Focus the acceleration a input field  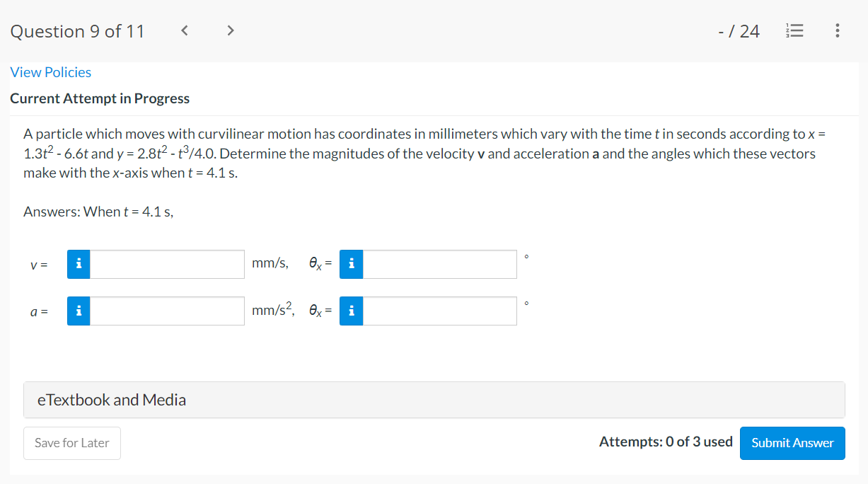pos(167,311)
